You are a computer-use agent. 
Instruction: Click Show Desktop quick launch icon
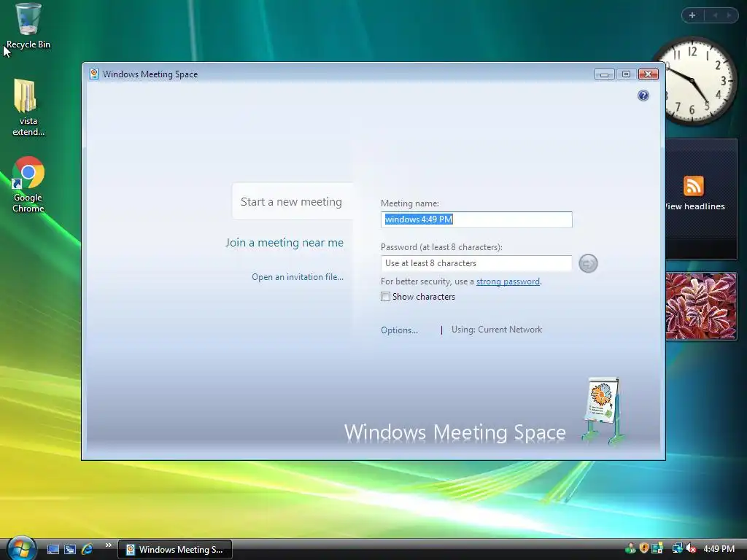(53, 549)
